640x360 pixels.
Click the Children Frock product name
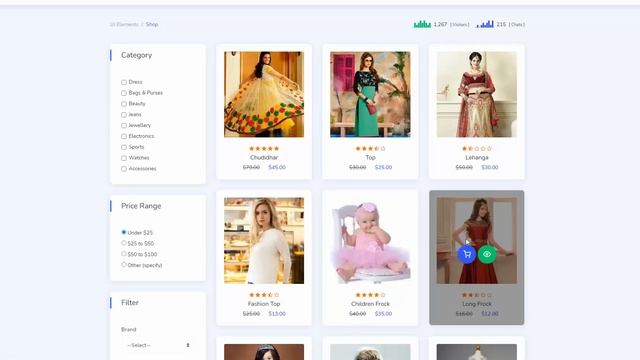click(x=370, y=304)
